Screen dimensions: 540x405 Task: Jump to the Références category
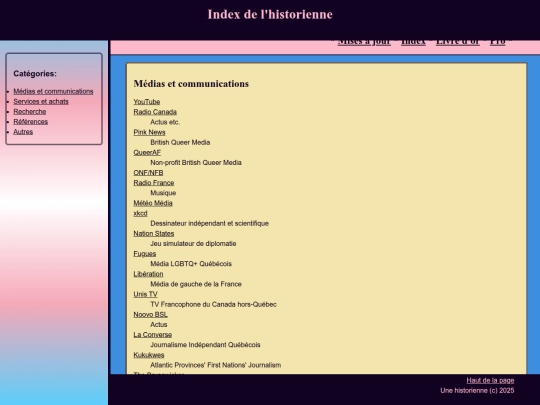31,122
